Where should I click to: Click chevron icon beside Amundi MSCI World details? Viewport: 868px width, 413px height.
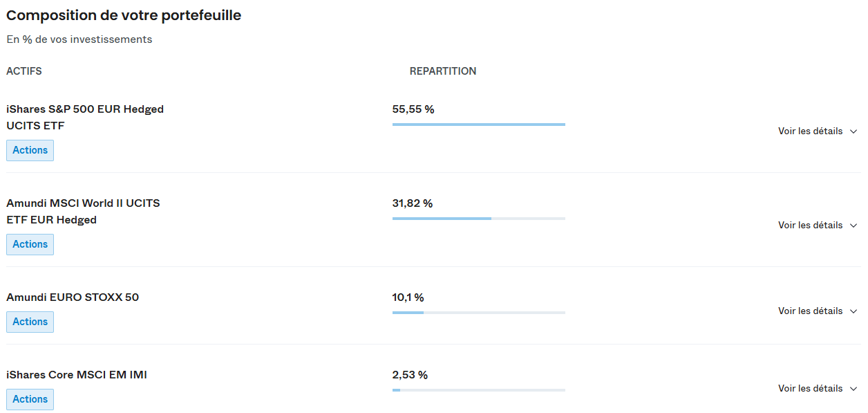click(853, 226)
